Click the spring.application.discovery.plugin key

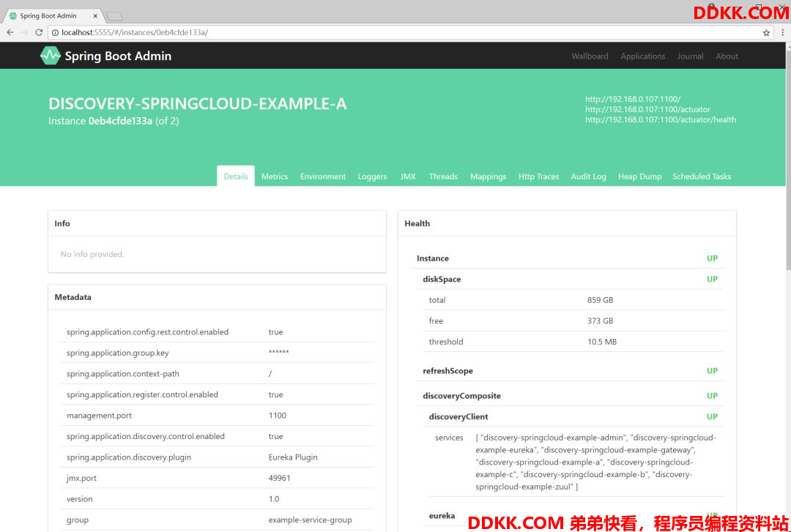[129, 457]
